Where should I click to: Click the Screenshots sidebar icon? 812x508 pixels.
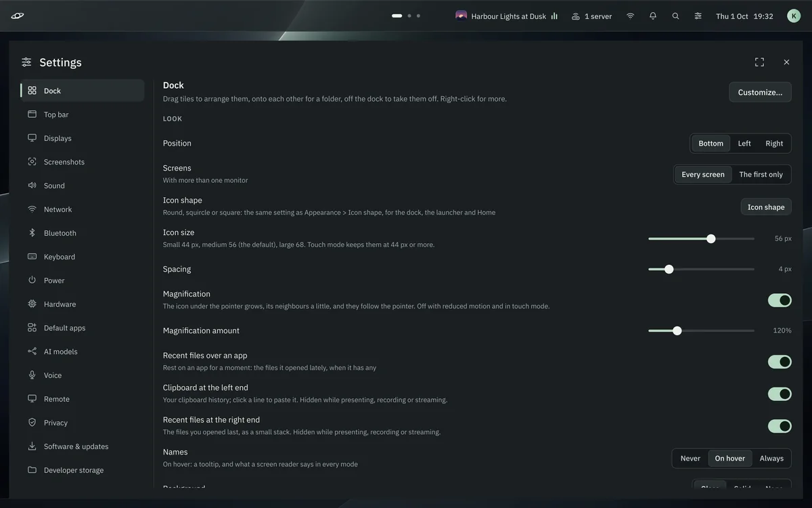click(32, 162)
